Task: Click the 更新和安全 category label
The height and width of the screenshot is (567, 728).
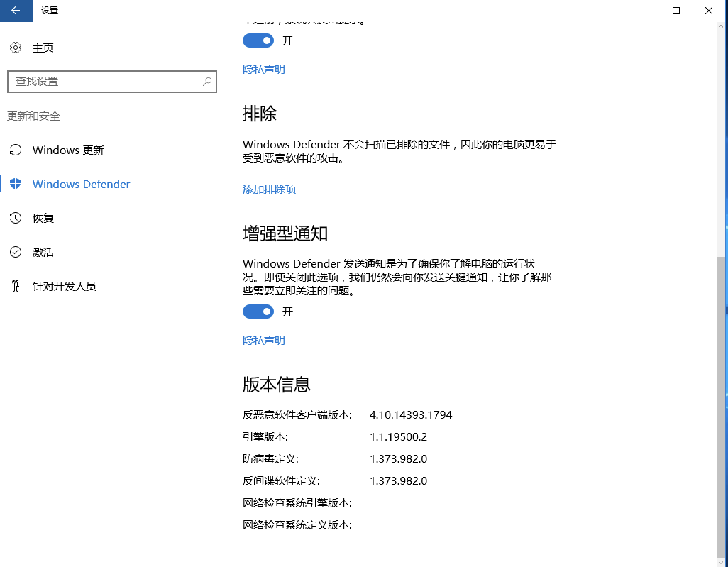Action: [34, 116]
